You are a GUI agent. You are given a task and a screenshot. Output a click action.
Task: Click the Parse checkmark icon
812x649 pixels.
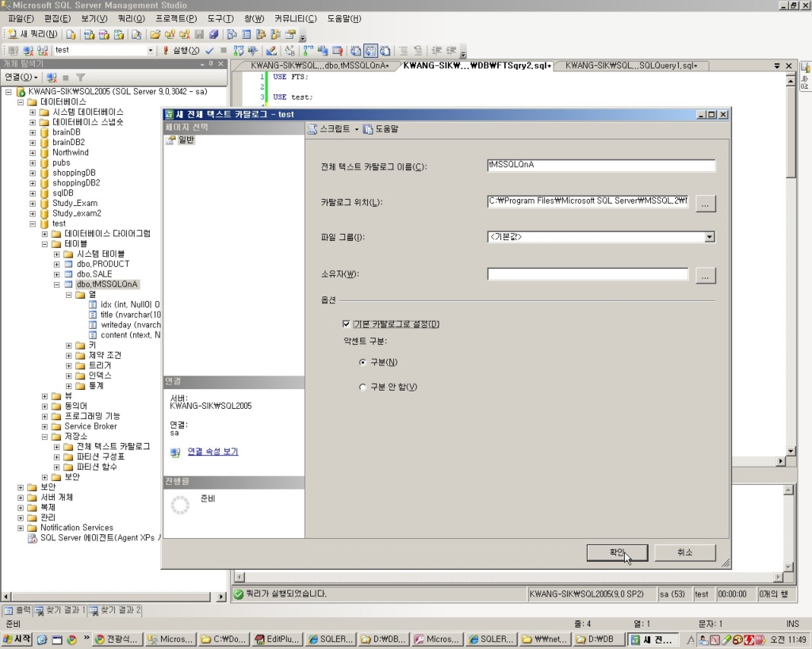click(209, 50)
